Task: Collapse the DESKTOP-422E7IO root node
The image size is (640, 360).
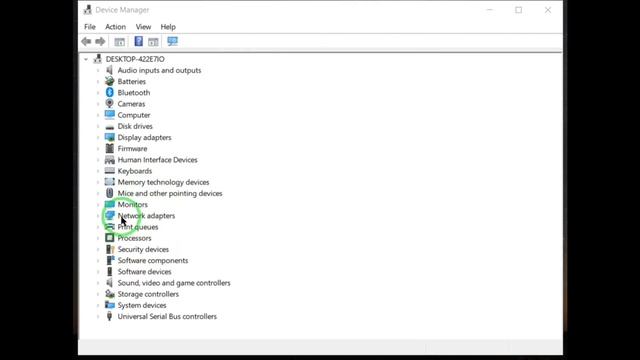Action: click(86, 60)
